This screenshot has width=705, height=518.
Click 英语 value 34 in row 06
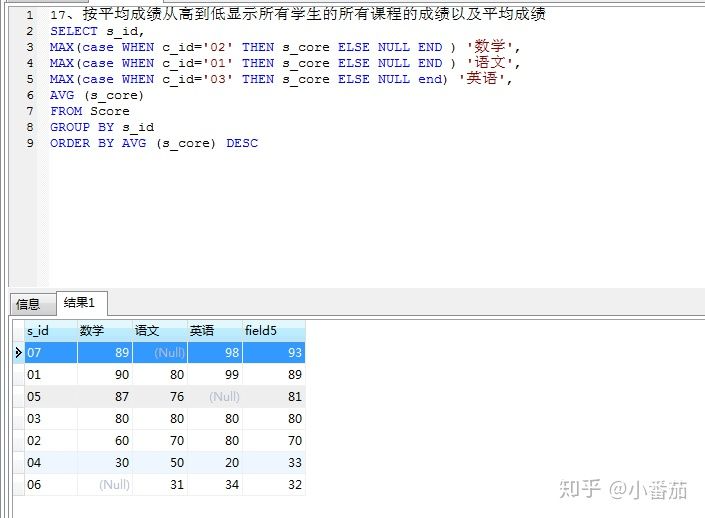pyautogui.click(x=214, y=485)
